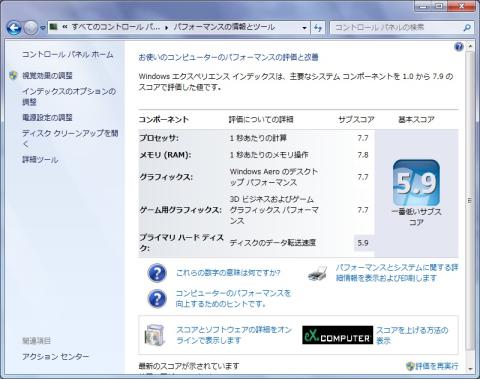Viewport: 480px width, 379px height.
Task: Click the グラフィックス: row label
Action: (x=166, y=177)
